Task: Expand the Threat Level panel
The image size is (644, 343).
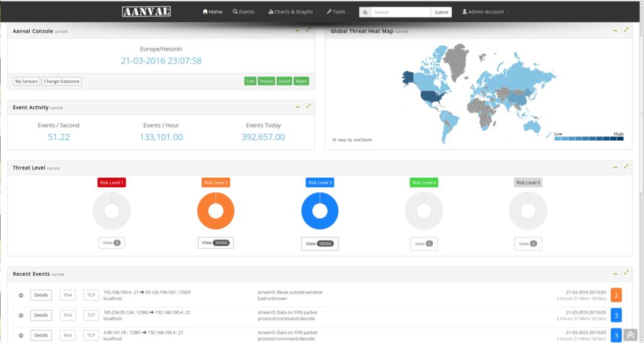Action: click(626, 166)
